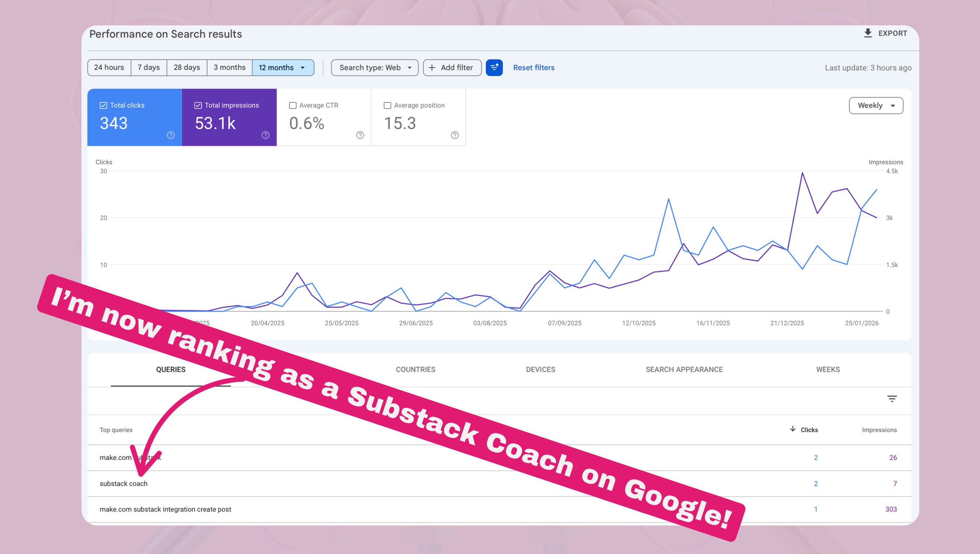
Task: Open the Weekly granularity dropdown
Action: pos(876,105)
